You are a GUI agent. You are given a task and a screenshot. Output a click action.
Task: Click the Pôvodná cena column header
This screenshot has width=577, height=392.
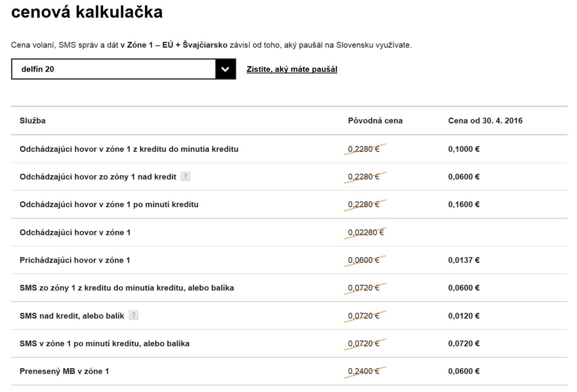[x=375, y=121]
